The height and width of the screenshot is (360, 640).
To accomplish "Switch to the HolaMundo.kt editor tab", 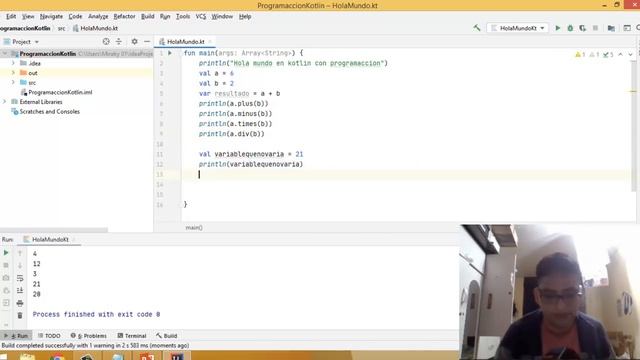I will point(185,42).
